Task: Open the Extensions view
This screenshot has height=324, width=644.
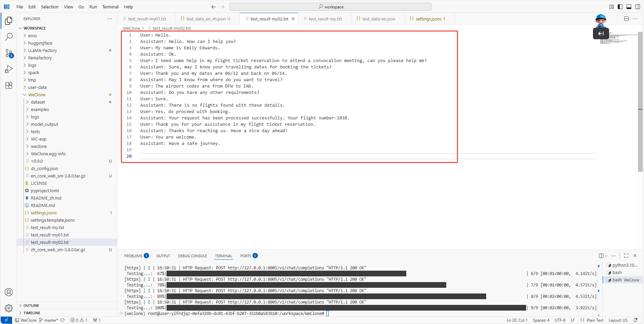Action: point(9,85)
